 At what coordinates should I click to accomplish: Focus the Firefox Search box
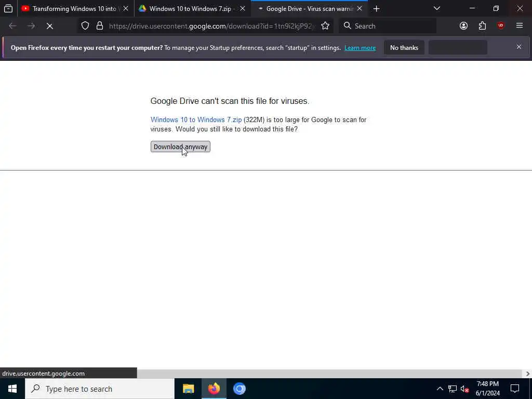pos(388,26)
